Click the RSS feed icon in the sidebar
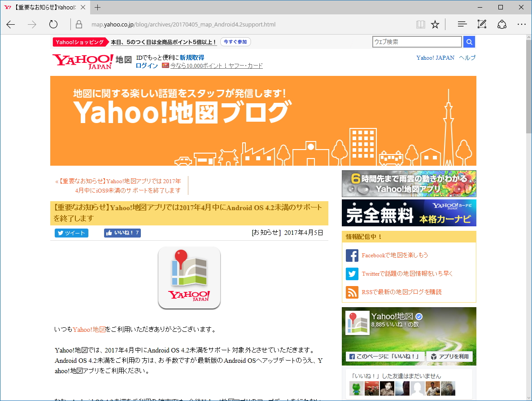 pos(353,292)
